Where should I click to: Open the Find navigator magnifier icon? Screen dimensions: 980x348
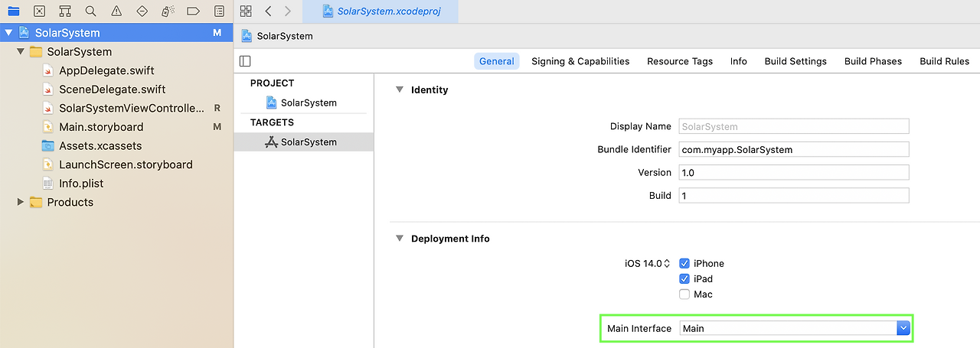coord(91,11)
